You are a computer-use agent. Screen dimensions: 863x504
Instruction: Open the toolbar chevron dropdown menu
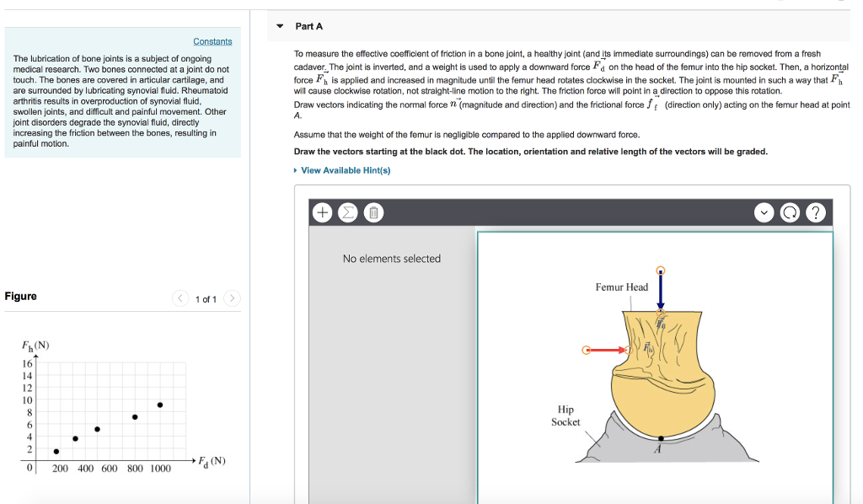pyautogui.click(x=764, y=212)
